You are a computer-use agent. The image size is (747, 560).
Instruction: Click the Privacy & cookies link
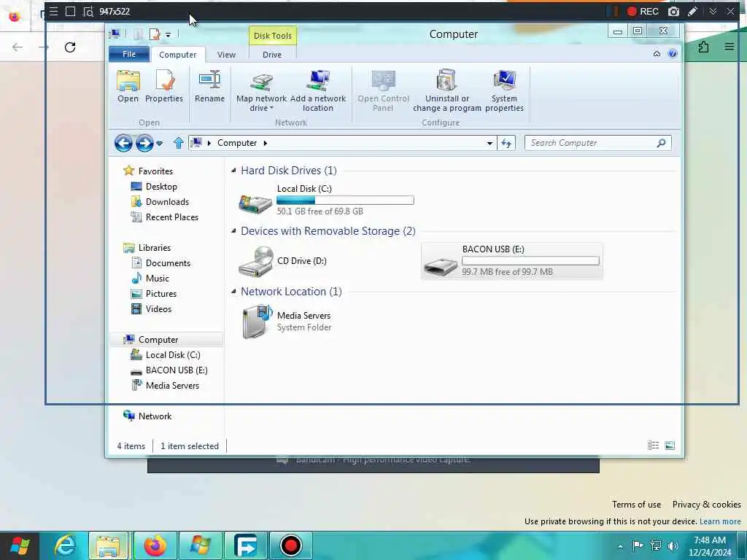click(706, 505)
